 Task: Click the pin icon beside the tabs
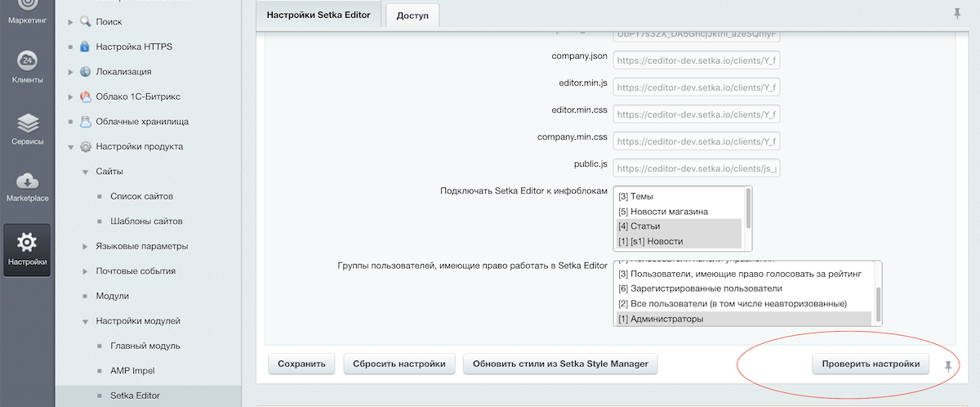(x=956, y=14)
